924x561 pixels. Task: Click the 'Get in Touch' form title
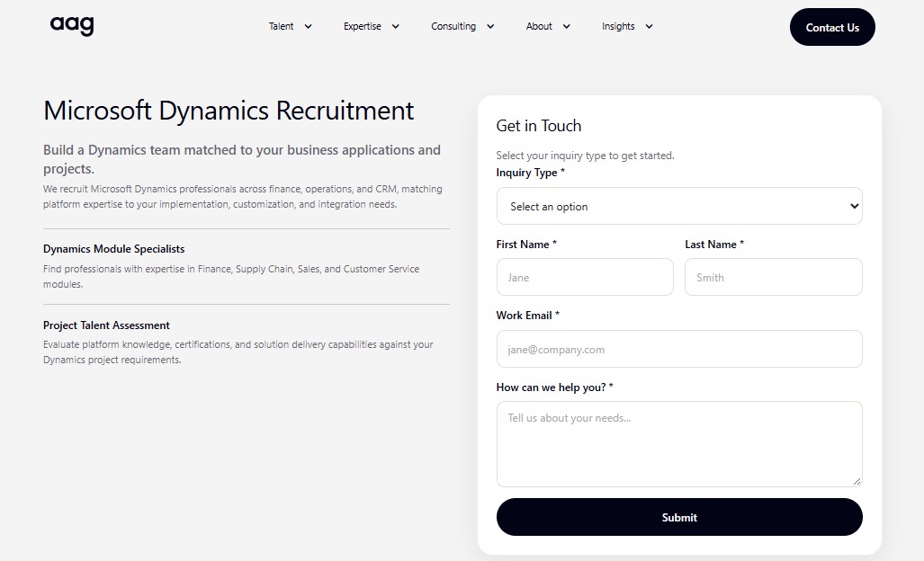tap(539, 126)
